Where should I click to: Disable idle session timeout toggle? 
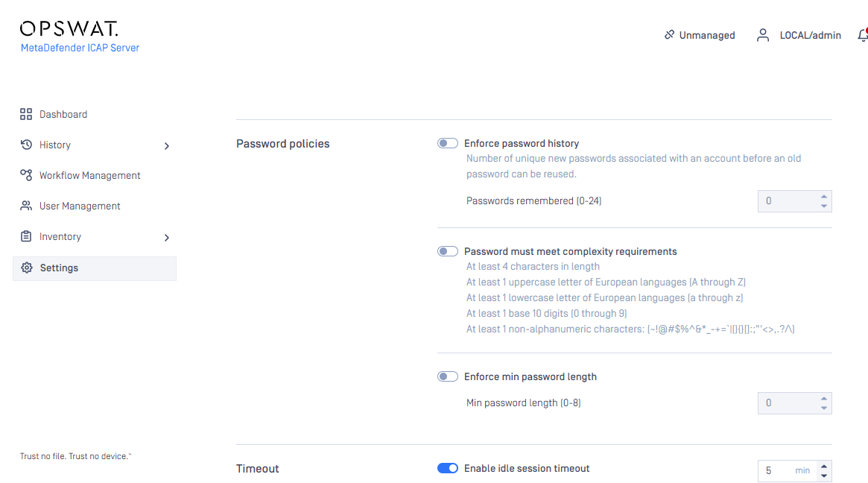click(x=447, y=469)
